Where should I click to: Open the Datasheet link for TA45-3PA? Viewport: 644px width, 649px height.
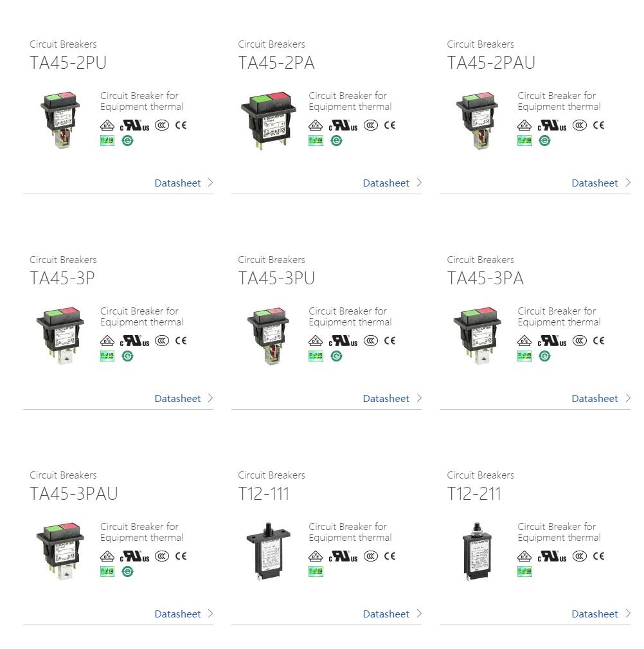(x=595, y=399)
